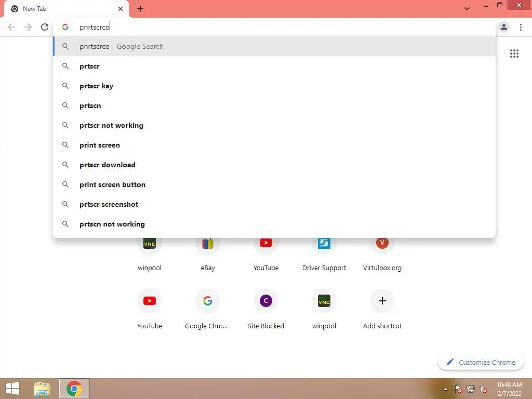Open File Explorer from the taskbar
The height and width of the screenshot is (399, 532).
coord(42,389)
